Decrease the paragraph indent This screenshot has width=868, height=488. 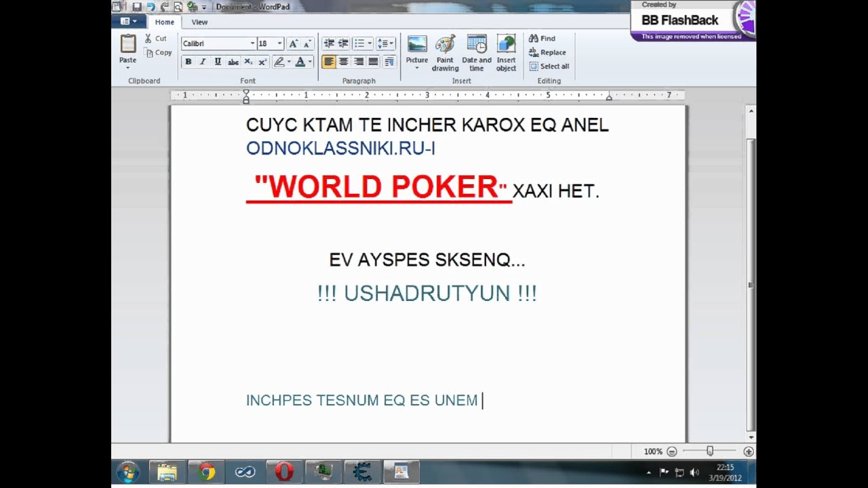[329, 43]
